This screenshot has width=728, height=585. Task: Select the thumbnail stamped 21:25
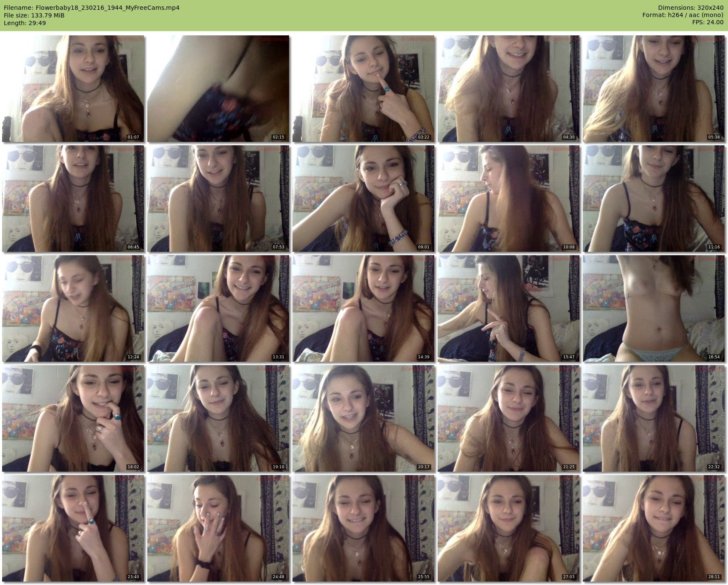click(x=509, y=418)
